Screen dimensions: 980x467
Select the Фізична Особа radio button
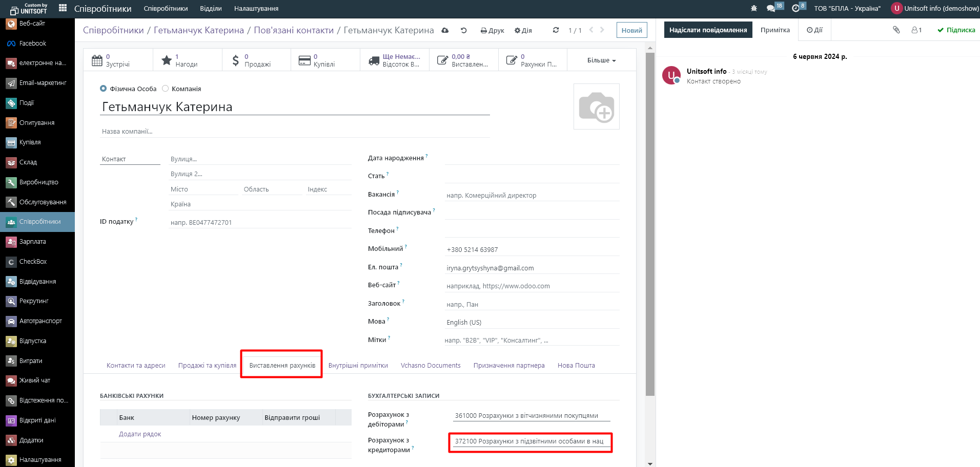coord(104,89)
